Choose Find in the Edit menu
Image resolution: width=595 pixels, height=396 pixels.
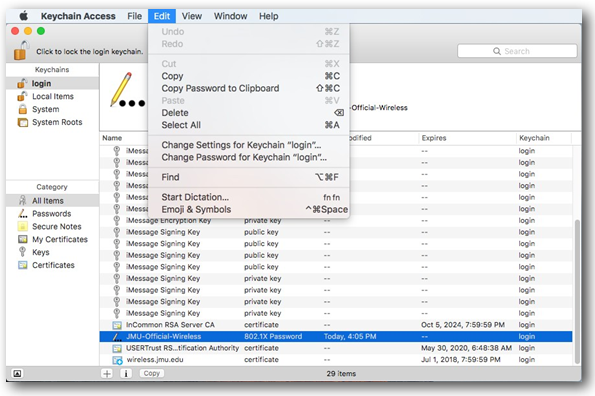tap(249, 177)
